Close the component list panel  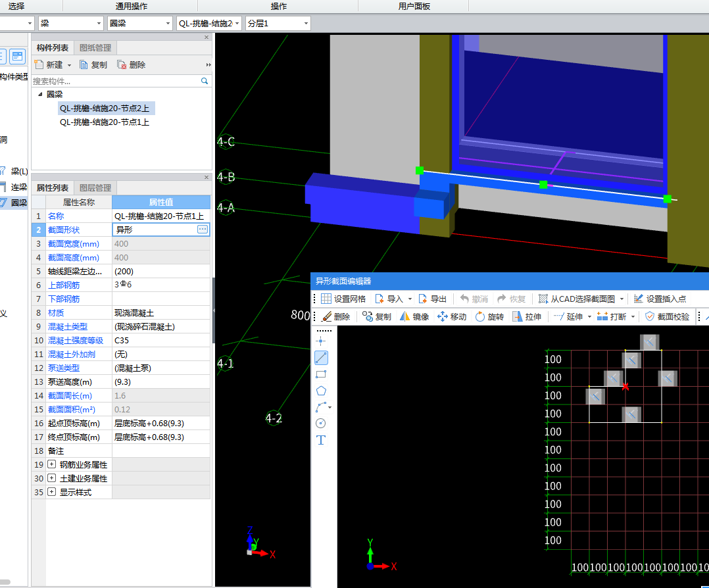pyautogui.click(x=207, y=37)
